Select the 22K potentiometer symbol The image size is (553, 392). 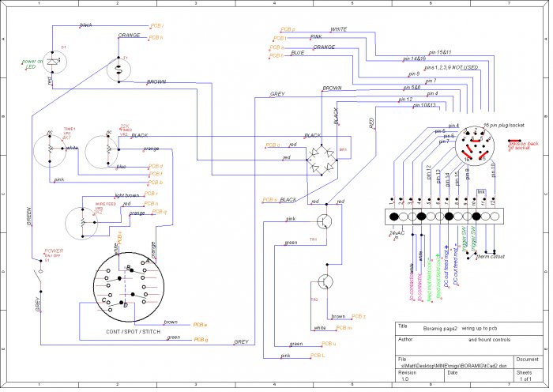tap(104, 148)
